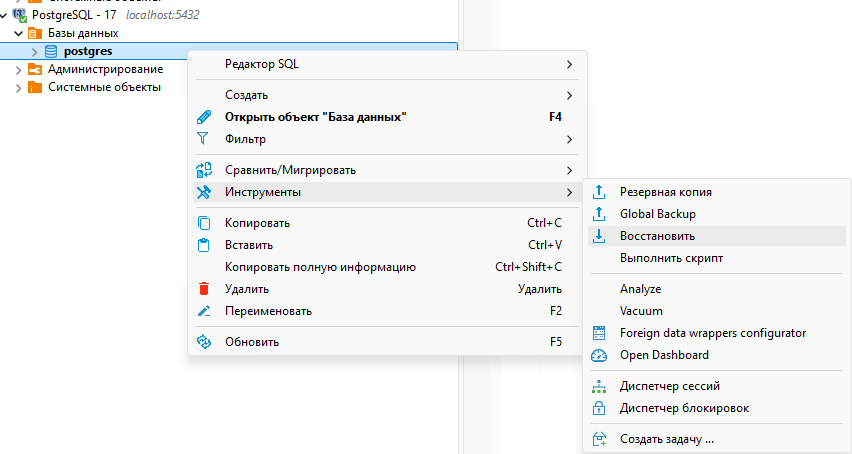The image size is (852, 454).
Task: Select the Базы данных tree label
Action: coord(83,33)
